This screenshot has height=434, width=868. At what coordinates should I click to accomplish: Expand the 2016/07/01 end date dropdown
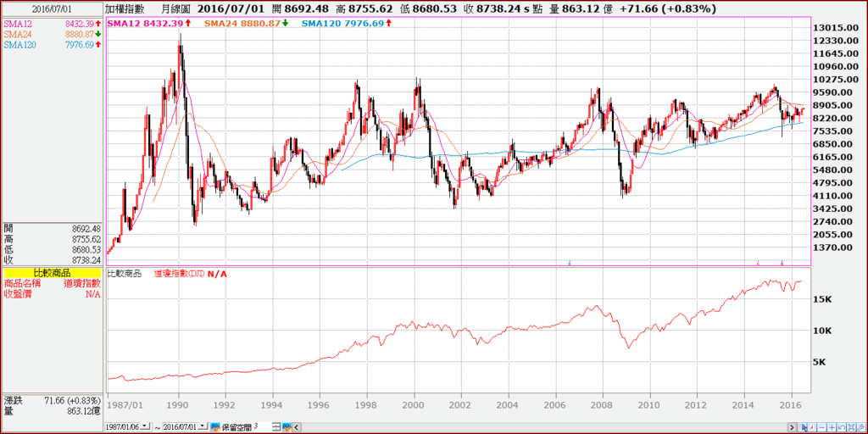[203, 426]
